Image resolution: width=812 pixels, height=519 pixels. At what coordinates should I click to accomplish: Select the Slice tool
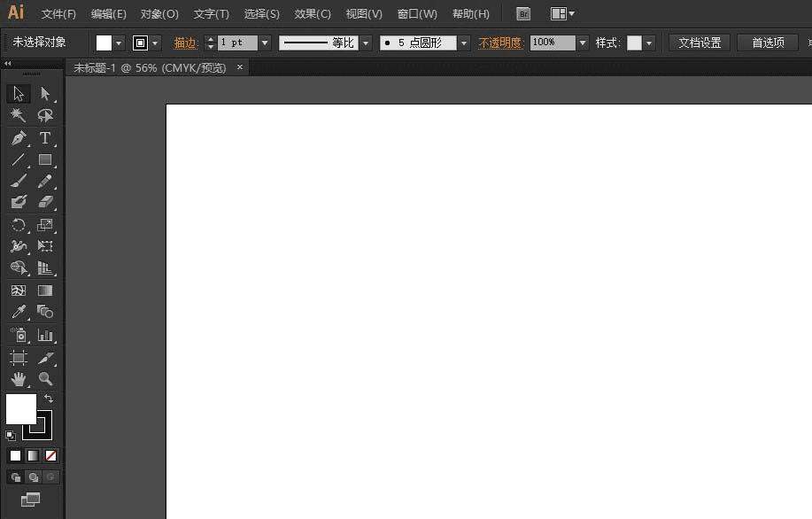45,358
